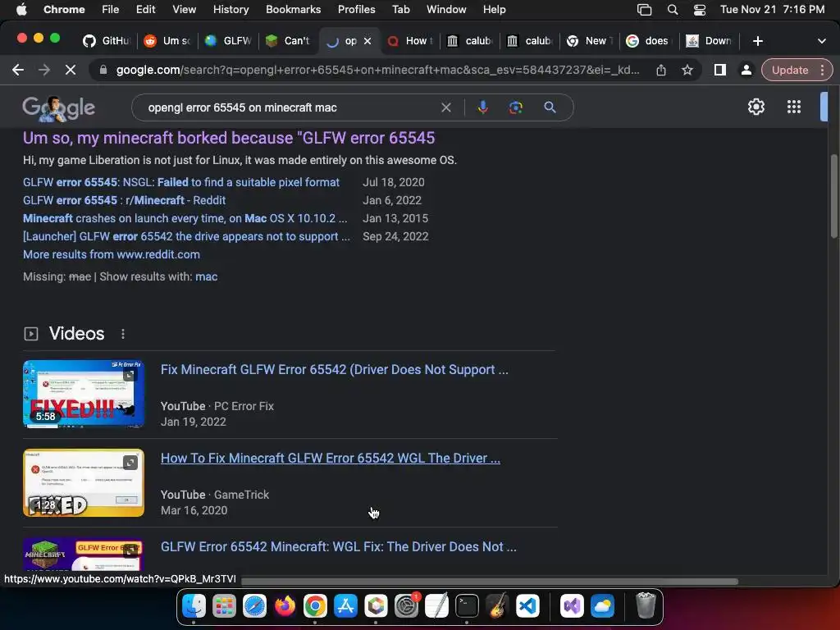Click 'More results from www.reddit.com'
This screenshot has height=630, width=840.
point(112,255)
